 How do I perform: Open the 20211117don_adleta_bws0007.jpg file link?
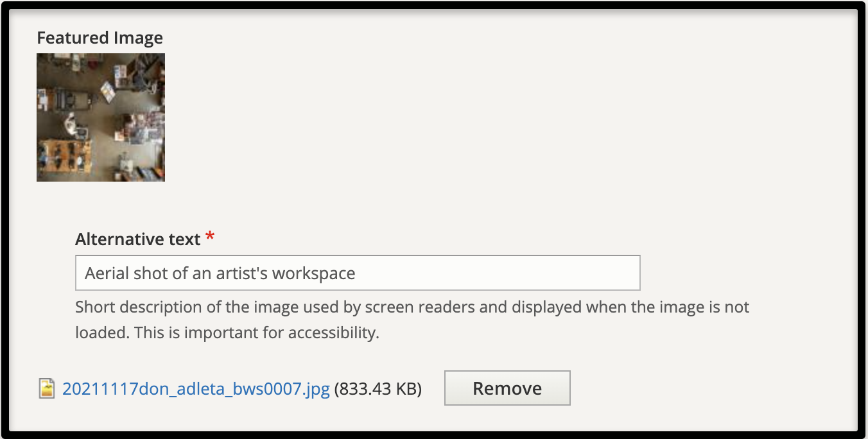click(196, 389)
